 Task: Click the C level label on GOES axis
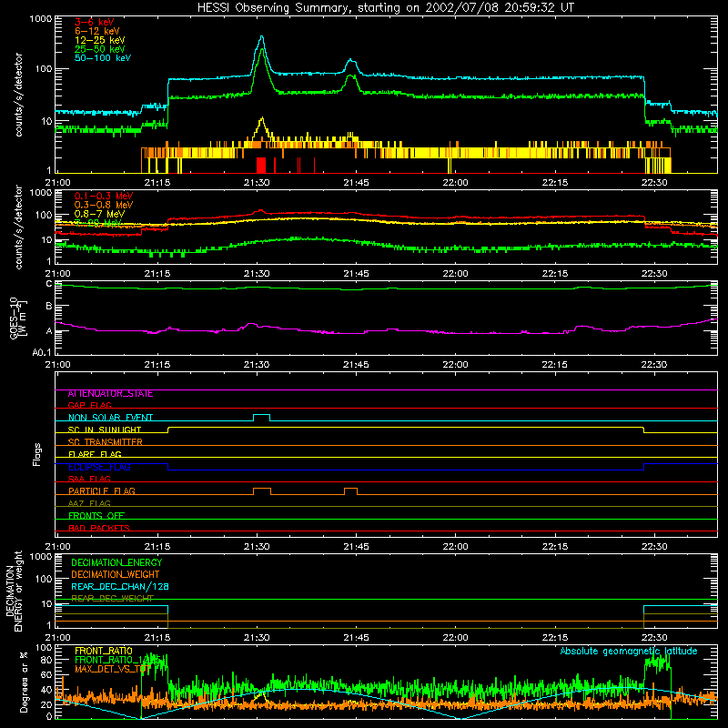tap(49, 284)
